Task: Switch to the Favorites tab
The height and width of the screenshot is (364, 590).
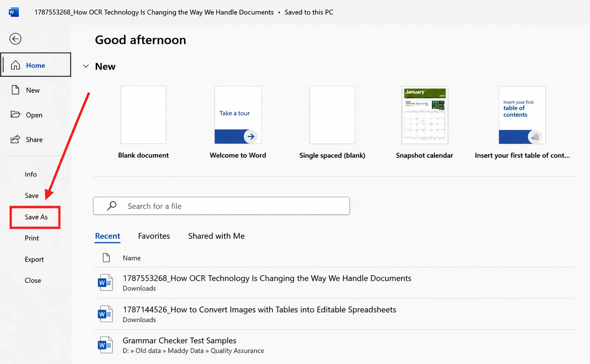Action: (x=154, y=236)
